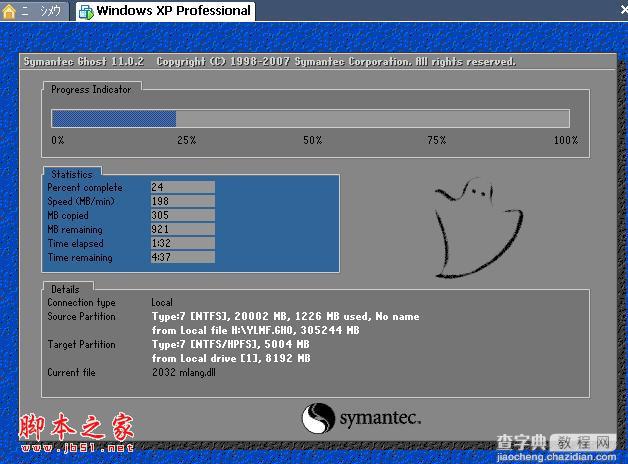Click the Symantec yin-yang logo
The height and width of the screenshot is (464, 628).
[318, 418]
